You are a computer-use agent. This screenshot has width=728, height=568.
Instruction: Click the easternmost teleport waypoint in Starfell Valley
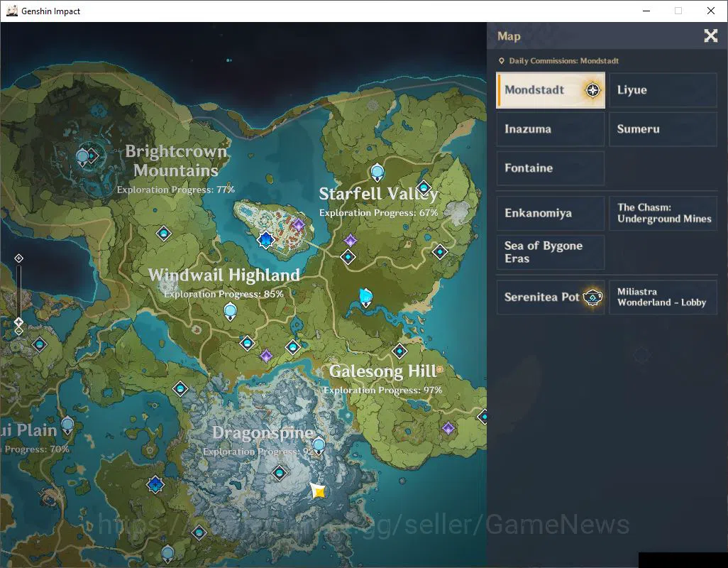[440, 252]
